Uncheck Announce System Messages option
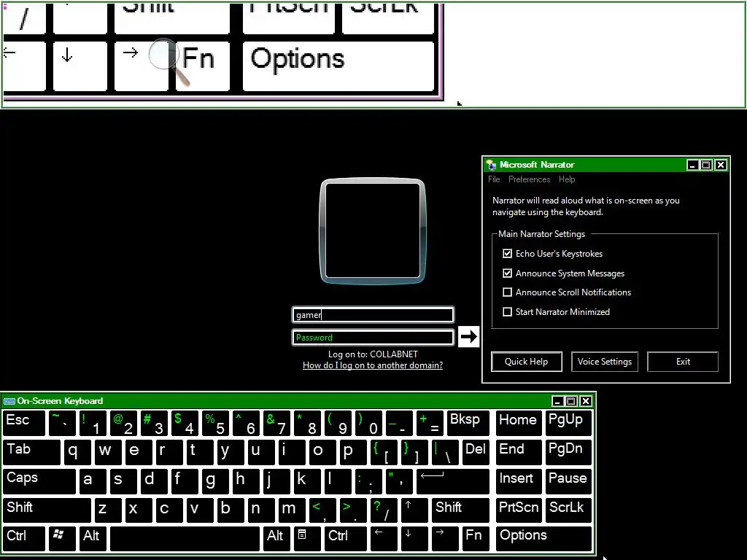The image size is (747, 560). coord(508,273)
